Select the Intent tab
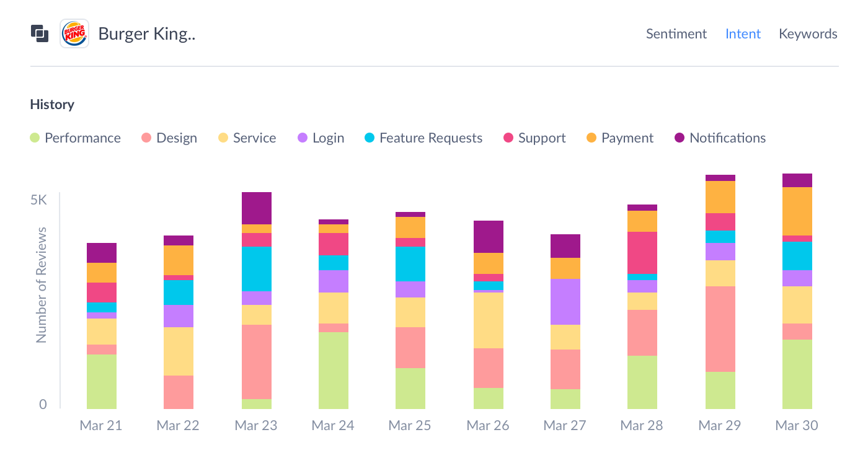 743,34
